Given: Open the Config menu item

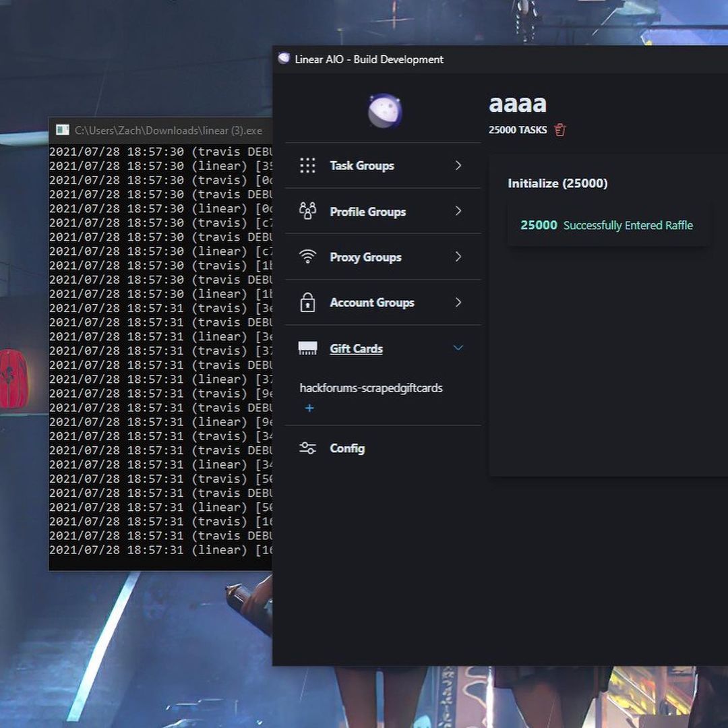Looking at the screenshot, I should pos(347,448).
